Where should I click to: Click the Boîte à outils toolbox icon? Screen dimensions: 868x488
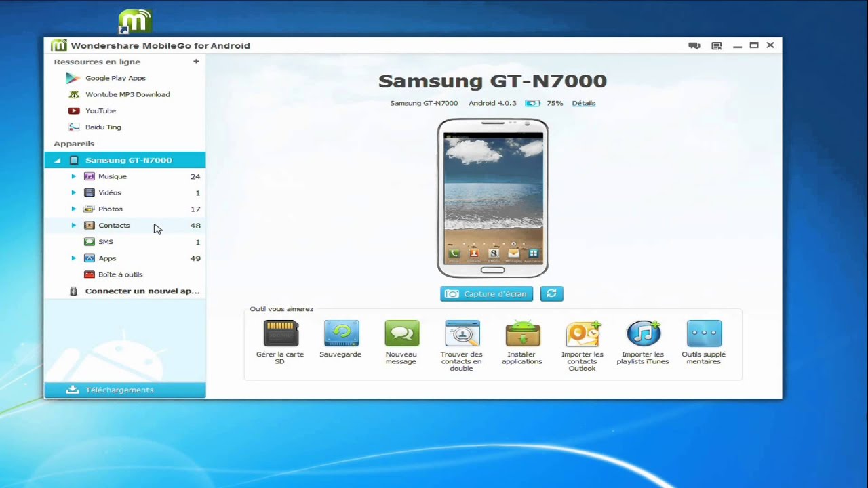tap(89, 274)
